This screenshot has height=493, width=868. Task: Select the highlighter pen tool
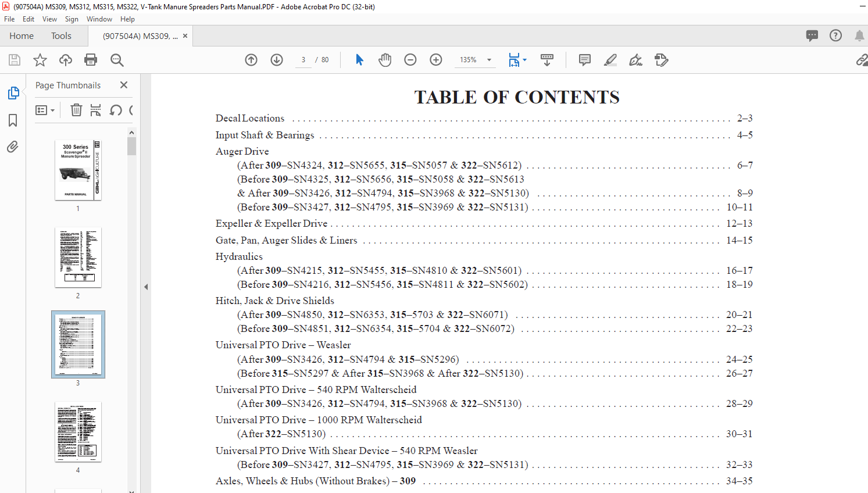tap(610, 60)
